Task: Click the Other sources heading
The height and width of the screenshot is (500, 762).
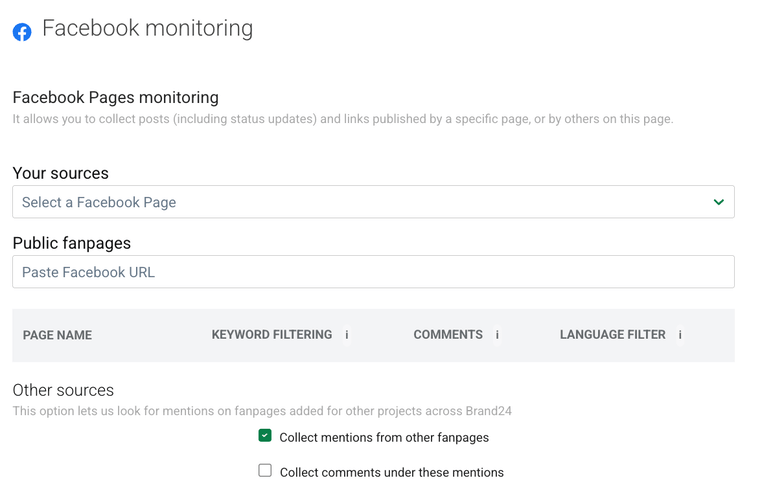Action: pos(63,390)
